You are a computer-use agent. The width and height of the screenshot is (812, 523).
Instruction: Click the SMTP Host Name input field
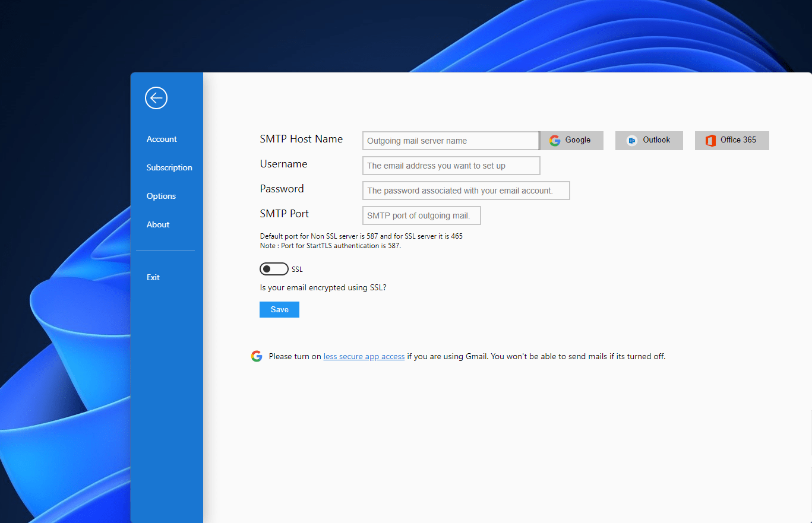(x=451, y=141)
